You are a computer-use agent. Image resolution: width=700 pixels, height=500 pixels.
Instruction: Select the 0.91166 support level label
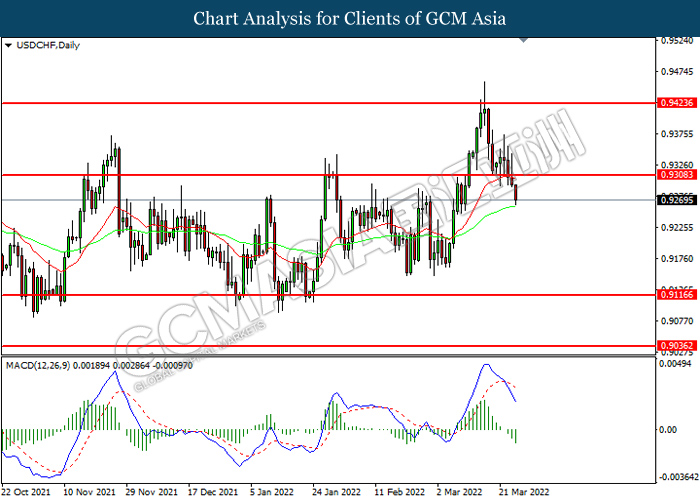pyautogui.click(x=677, y=295)
